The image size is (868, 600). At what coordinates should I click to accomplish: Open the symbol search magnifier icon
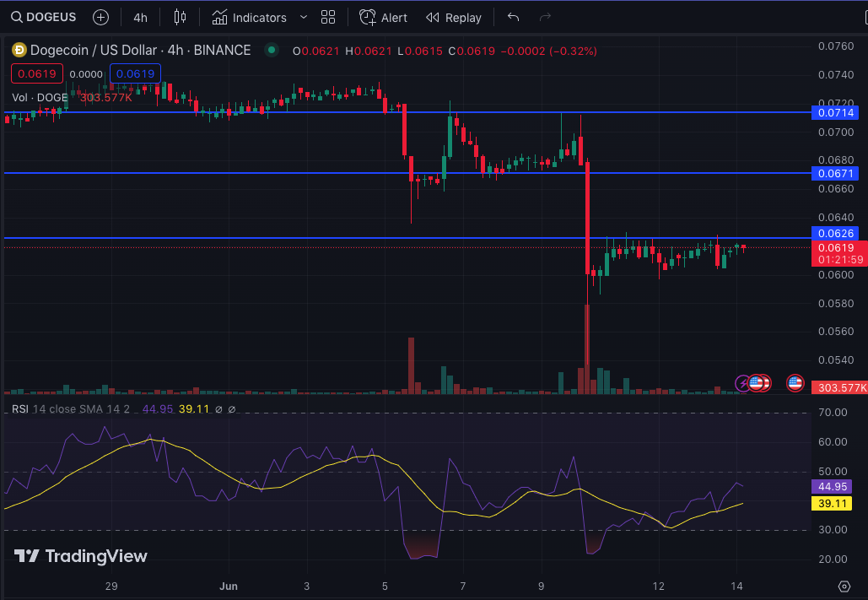coord(17,17)
